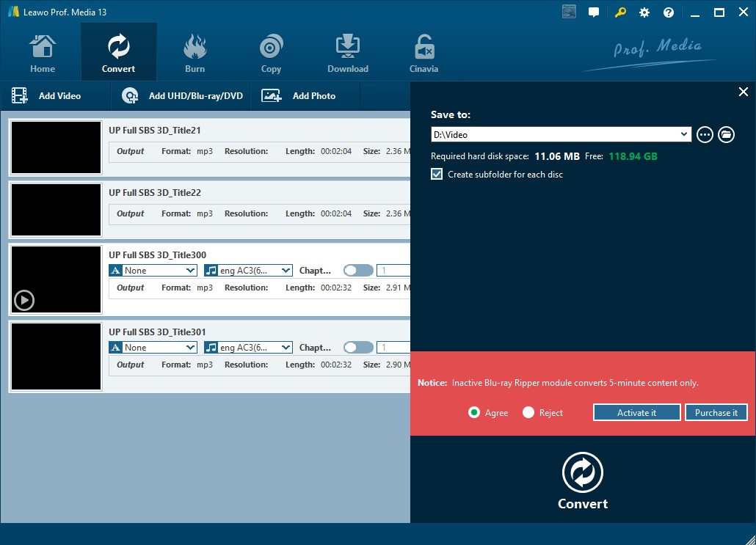
Task: Open the Copy disc module
Action: tap(271, 53)
